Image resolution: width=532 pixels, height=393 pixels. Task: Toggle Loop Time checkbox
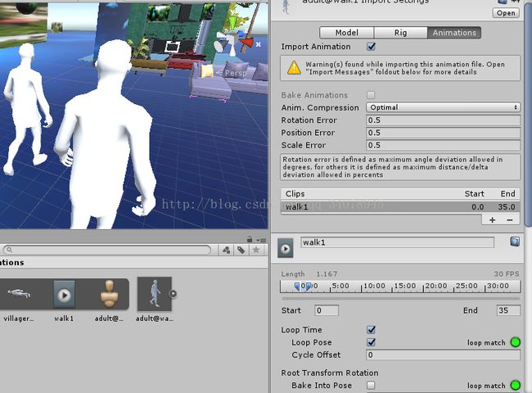372,329
